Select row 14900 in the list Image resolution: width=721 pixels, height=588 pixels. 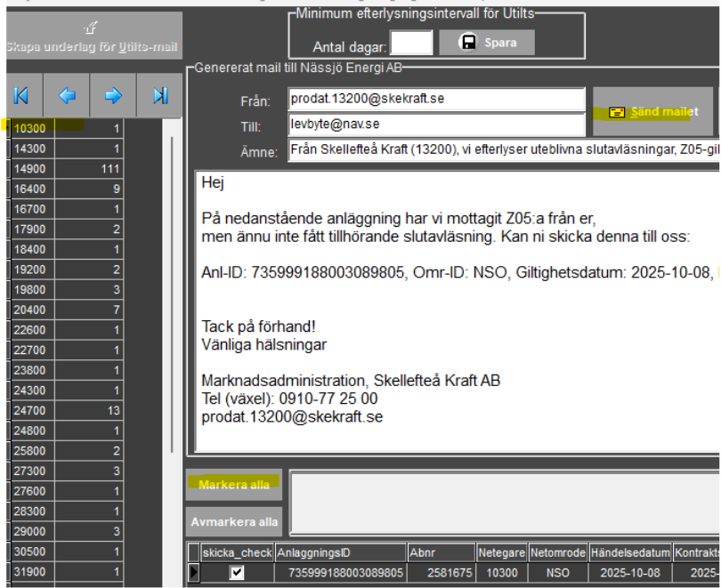[x=33, y=169]
